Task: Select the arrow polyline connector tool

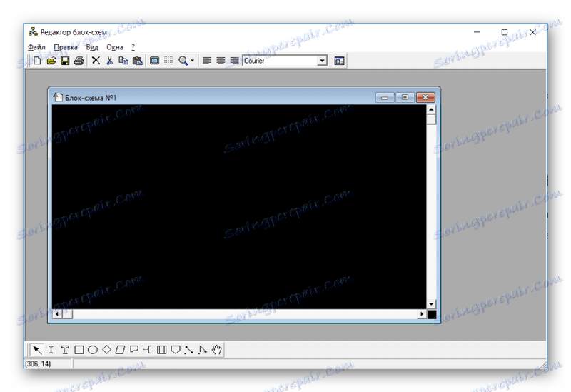Action: (x=203, y=350)
